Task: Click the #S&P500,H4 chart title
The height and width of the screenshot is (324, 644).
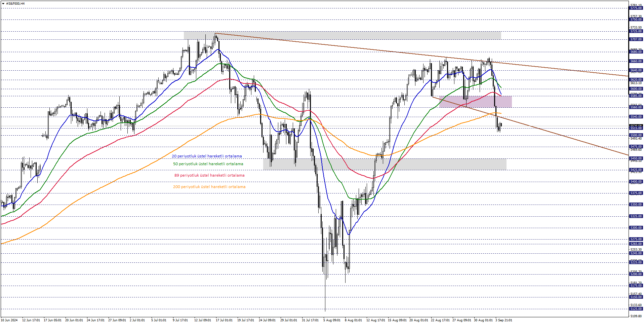Action: click(x=15, y=4)
